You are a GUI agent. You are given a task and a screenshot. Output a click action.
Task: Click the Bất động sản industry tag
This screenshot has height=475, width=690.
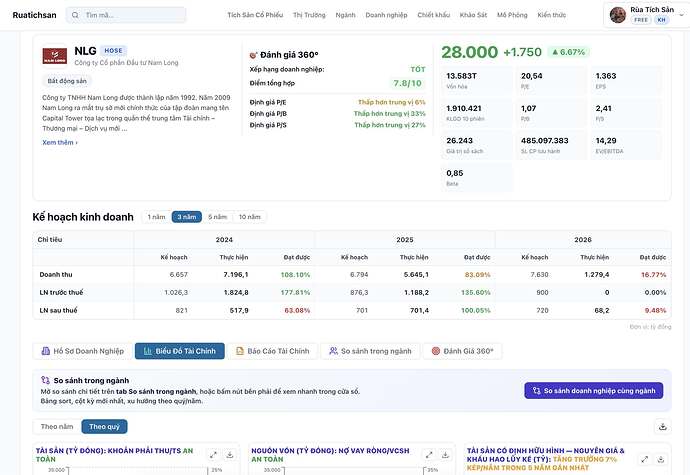point(67,81)
